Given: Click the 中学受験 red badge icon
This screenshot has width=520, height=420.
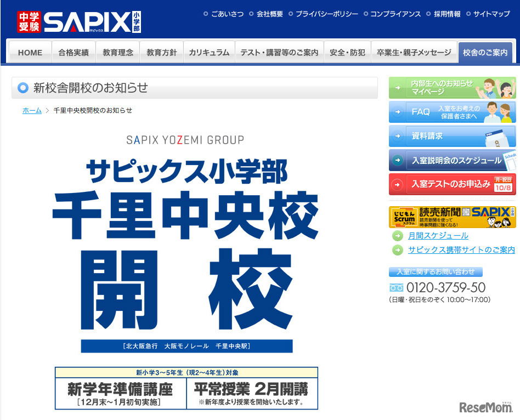Looking at the screenshot, I should tap(29, 22).
